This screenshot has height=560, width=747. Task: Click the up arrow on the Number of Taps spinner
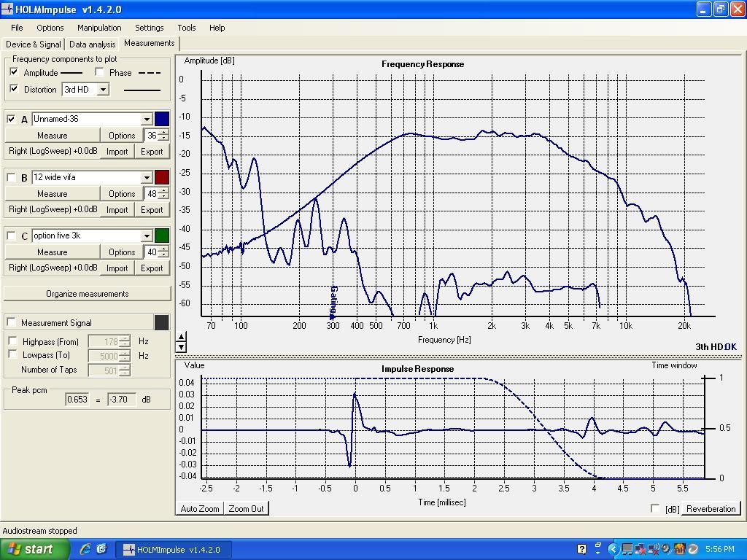pos(125,367)
